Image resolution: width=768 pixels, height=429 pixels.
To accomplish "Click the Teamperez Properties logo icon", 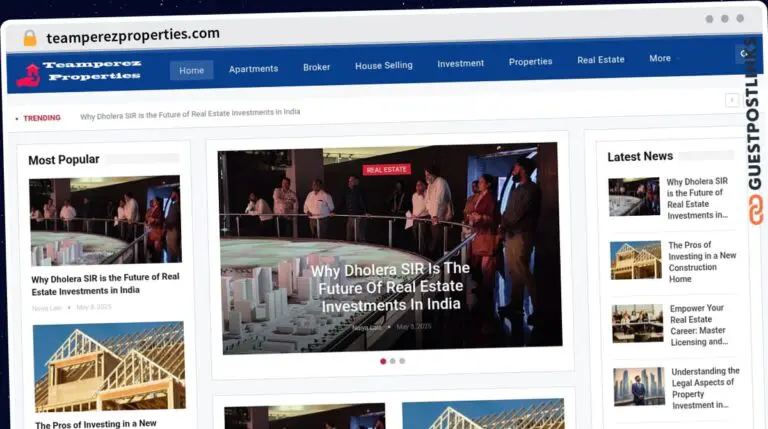I will click(28, 75).
